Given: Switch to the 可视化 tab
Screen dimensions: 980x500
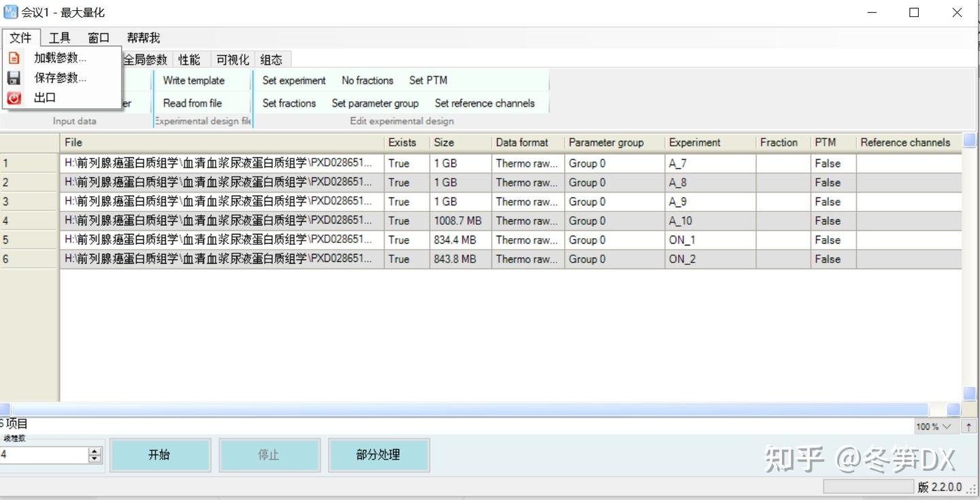Looking at the screenshot, I should click(232, 60).
